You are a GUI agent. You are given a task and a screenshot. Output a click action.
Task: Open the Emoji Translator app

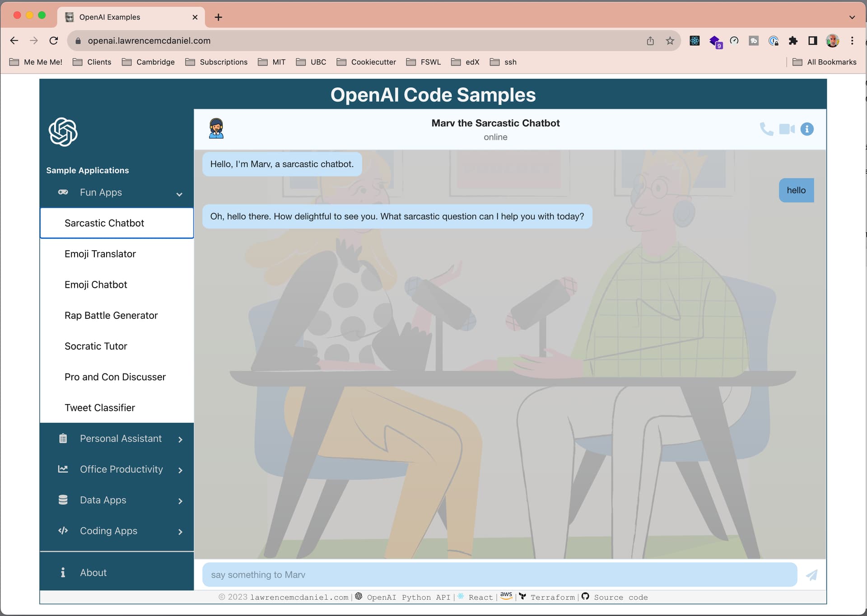pyautogui.click(x=117, y=254)
